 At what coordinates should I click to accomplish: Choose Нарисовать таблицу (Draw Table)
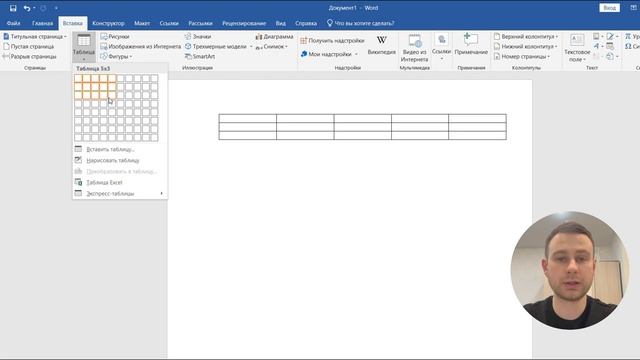click(120, 160)
